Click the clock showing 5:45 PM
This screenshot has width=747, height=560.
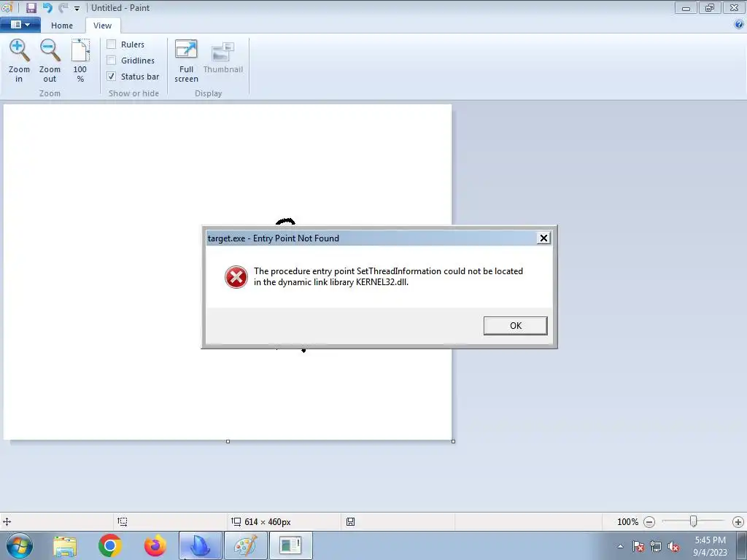click(710, 540)
